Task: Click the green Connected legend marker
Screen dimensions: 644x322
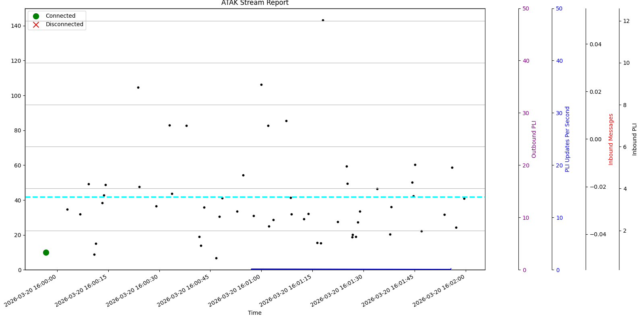Action: point(36,16)
